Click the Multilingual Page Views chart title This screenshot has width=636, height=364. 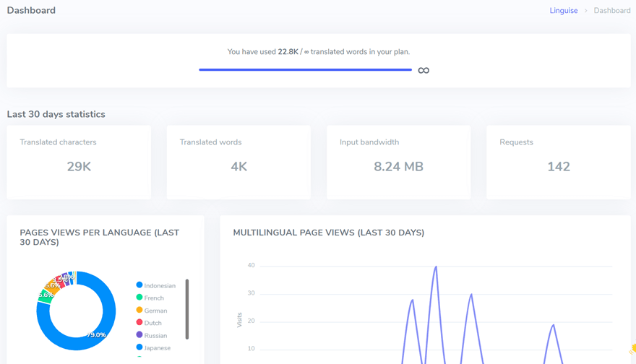click(329, 233)
